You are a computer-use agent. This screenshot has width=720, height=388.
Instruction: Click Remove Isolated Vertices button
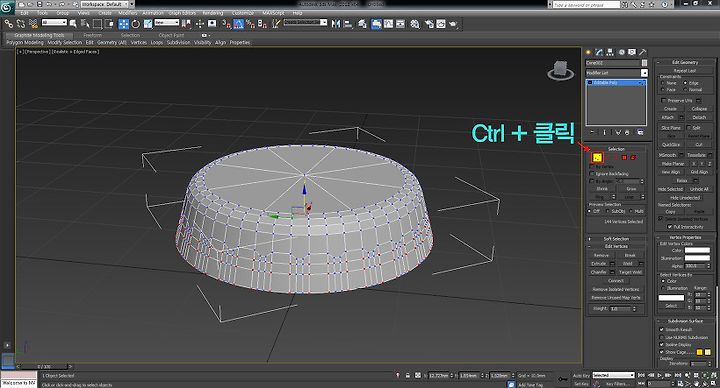[616, 289]
